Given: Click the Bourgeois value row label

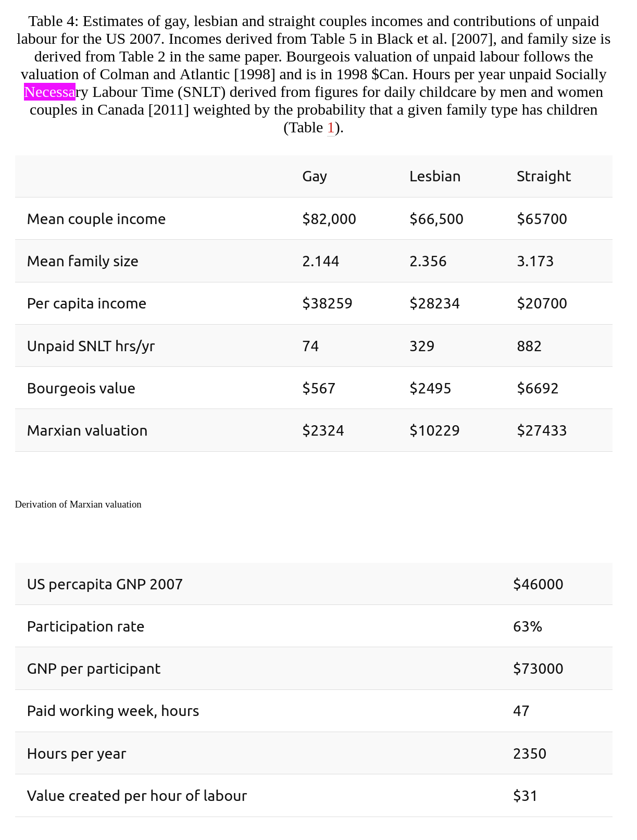Looking at the screenshot, I should [x=81, y=388].
